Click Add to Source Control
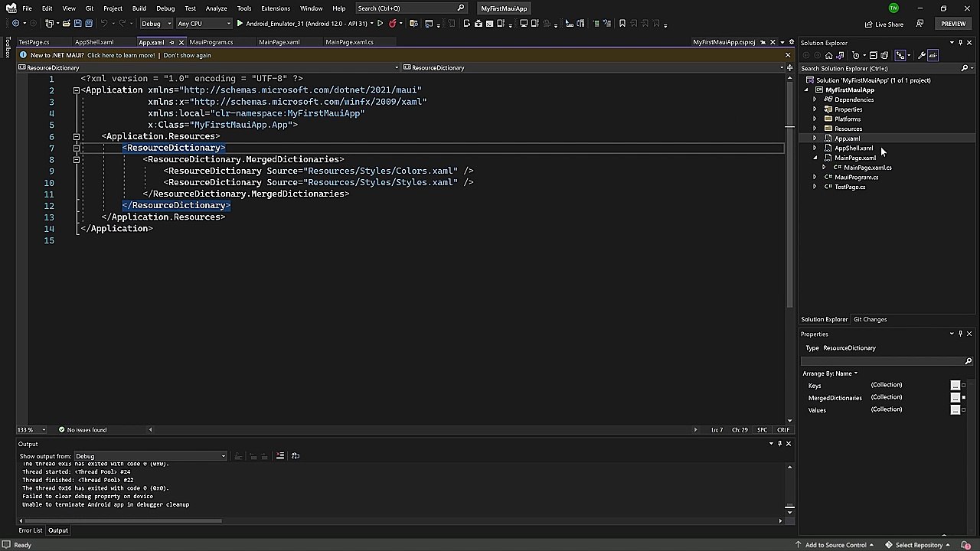The height and width of the screenshot is (551, 980). tap(835, 545)
